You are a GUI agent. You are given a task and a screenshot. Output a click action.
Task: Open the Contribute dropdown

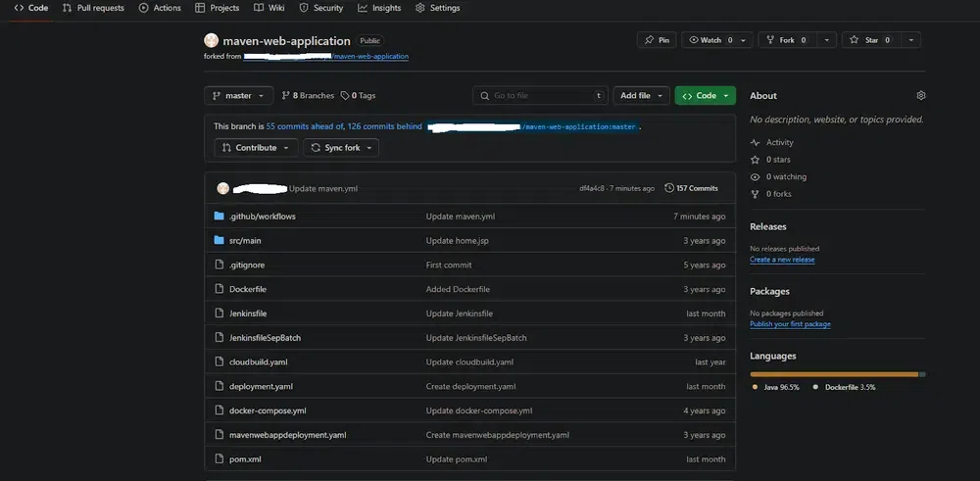pos(256,147)
